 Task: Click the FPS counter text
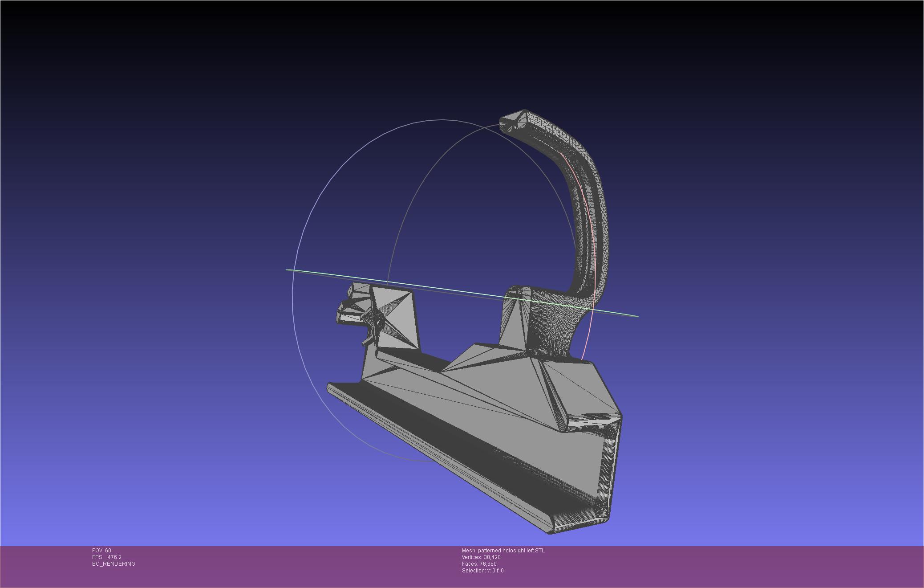click(x=107, y=557)
